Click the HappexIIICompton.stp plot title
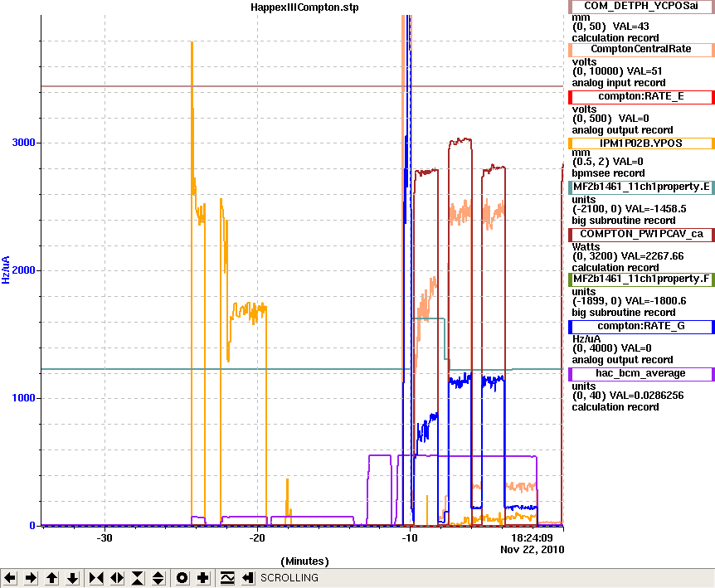715x588 pixels. 304,7
